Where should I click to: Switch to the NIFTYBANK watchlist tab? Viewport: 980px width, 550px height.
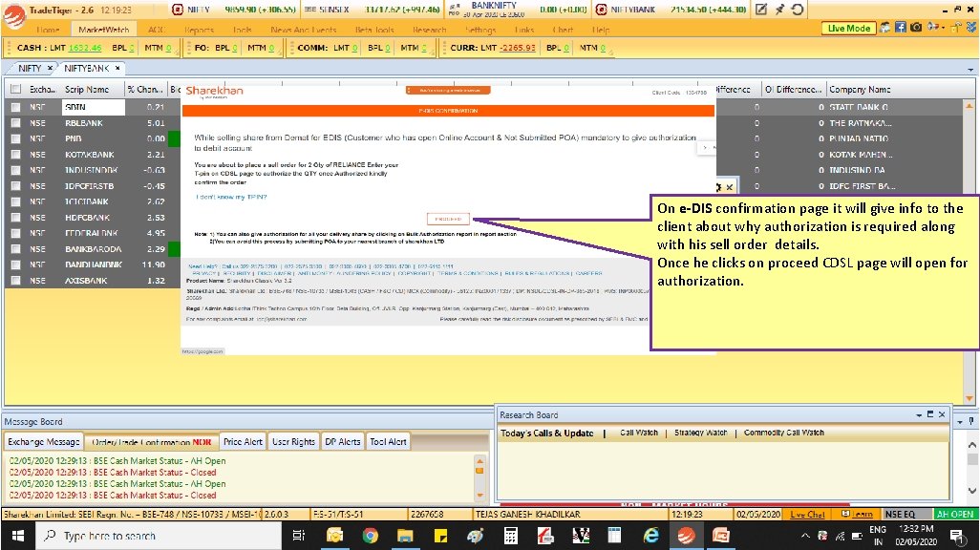tap(87, 68)
